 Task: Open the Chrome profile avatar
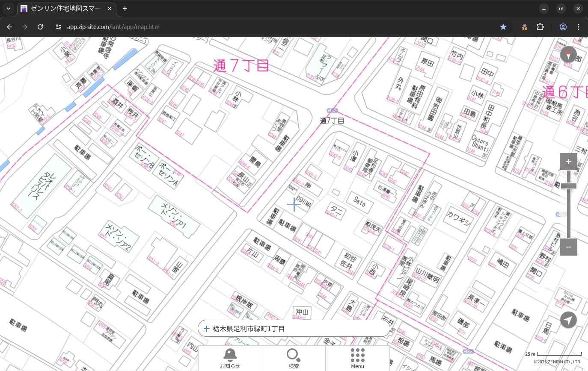563,27
